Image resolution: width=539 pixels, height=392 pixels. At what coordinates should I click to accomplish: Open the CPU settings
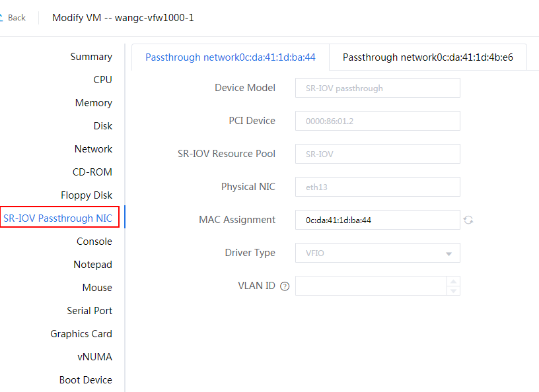coord(103,80)
